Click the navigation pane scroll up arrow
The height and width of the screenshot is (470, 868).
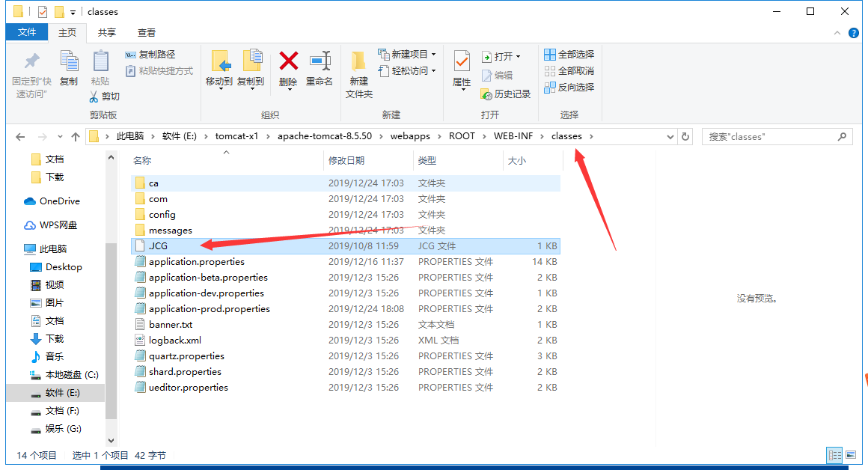pos(111,158)
